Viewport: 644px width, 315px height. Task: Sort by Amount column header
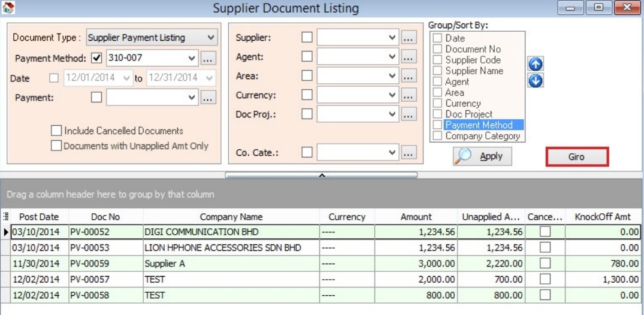click(416, 217)
